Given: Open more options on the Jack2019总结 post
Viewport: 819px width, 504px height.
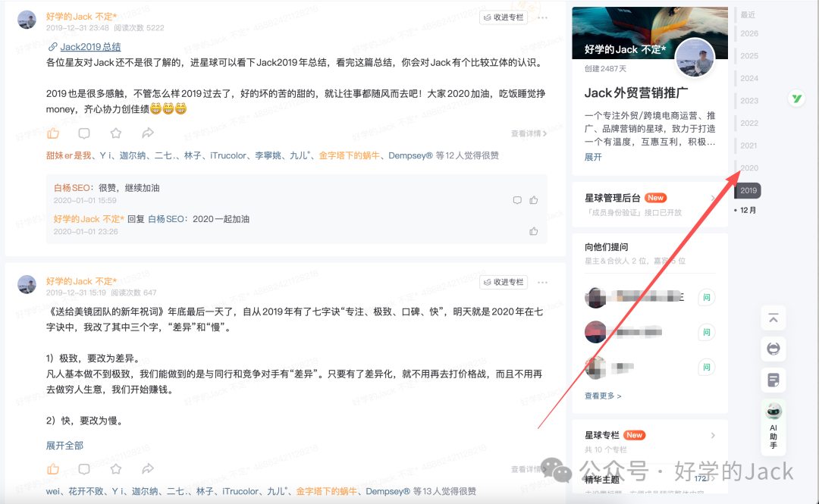Looking at the screenshot, I should point(543,17).
